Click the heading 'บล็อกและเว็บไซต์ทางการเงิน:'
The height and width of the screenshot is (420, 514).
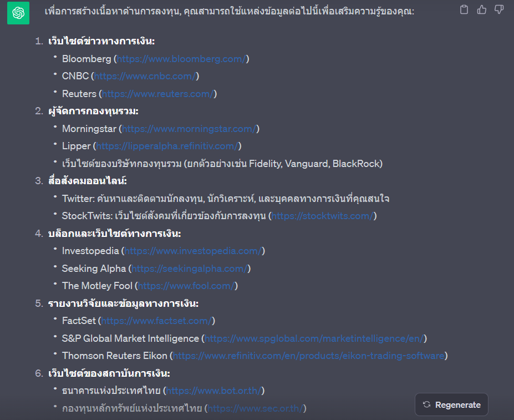pyautogui.click(x=115, y=234)
